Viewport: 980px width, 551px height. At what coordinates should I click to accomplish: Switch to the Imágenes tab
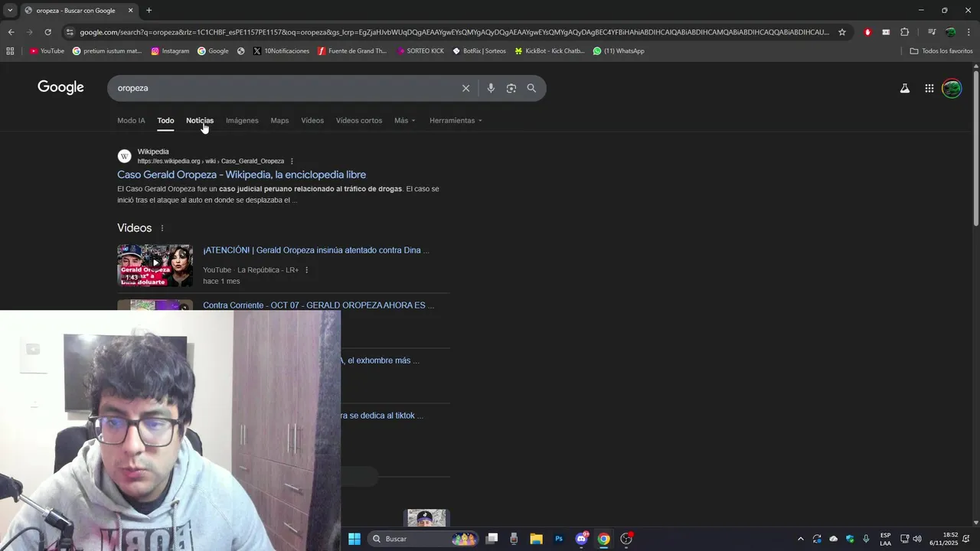coord(242,120)
